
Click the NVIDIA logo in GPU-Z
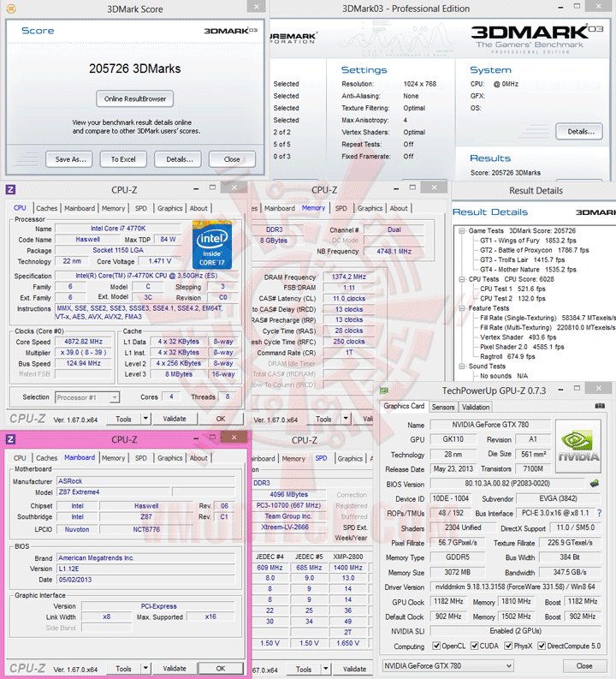(578, 446)
